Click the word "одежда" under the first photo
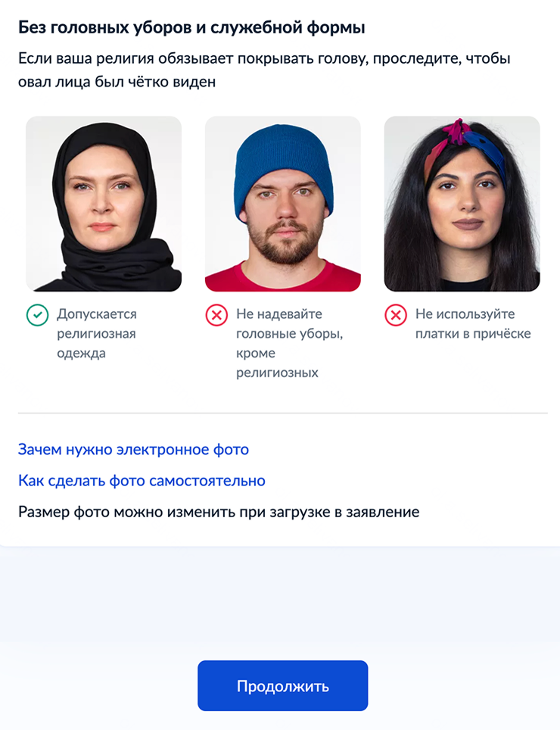560x730 pixels. 82,354
